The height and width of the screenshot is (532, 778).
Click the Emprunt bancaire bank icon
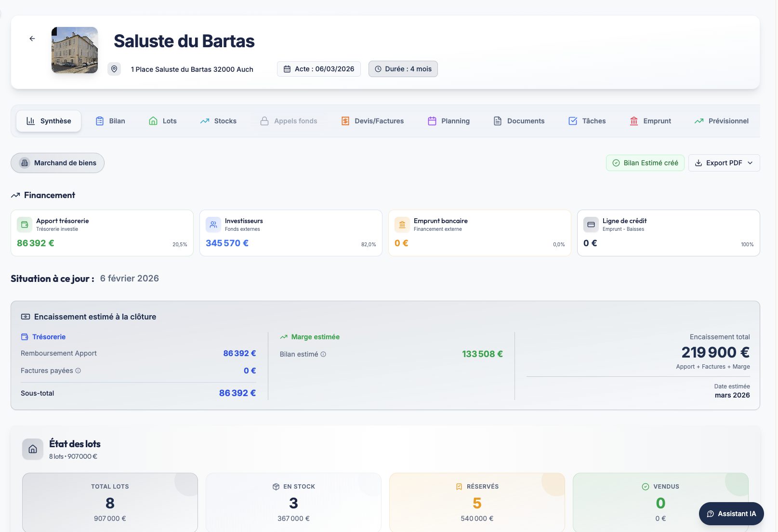(402, 225)
